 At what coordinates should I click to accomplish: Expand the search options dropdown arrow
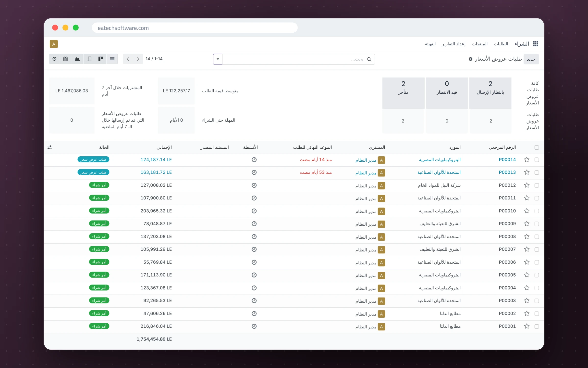218,59
